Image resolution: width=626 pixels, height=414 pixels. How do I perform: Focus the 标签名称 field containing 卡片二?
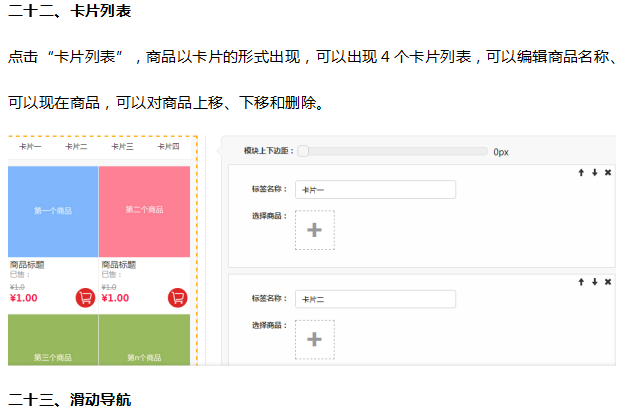point(375,298)
